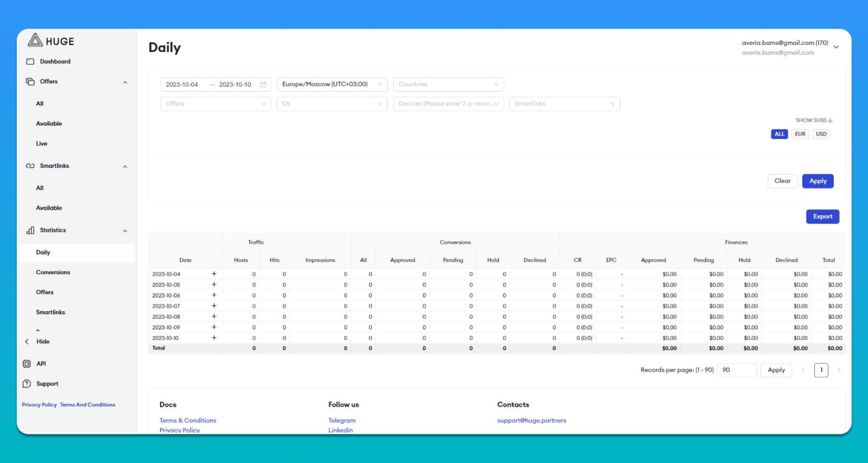The width and height of the screenshot is (868, 463).
Task: Open the support@huge.partners email link
Action: (531, 420)
